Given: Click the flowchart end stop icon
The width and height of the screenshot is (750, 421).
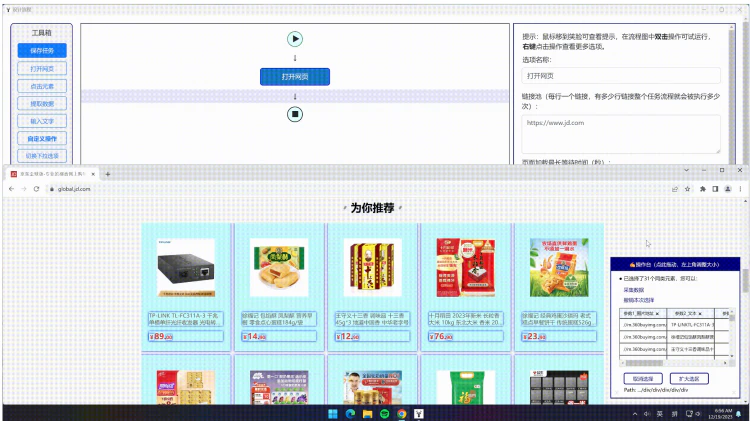Looking at the screenshot, I should (x=295, y=114).
